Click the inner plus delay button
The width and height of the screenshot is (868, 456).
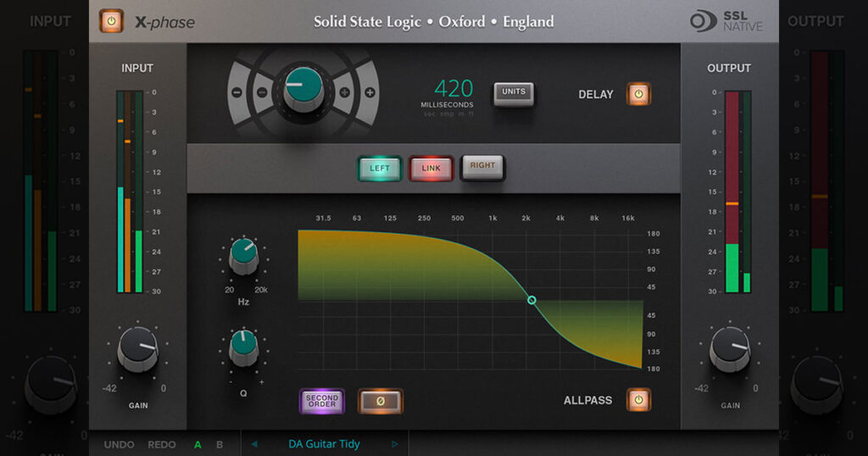click(x=344, y=92)
